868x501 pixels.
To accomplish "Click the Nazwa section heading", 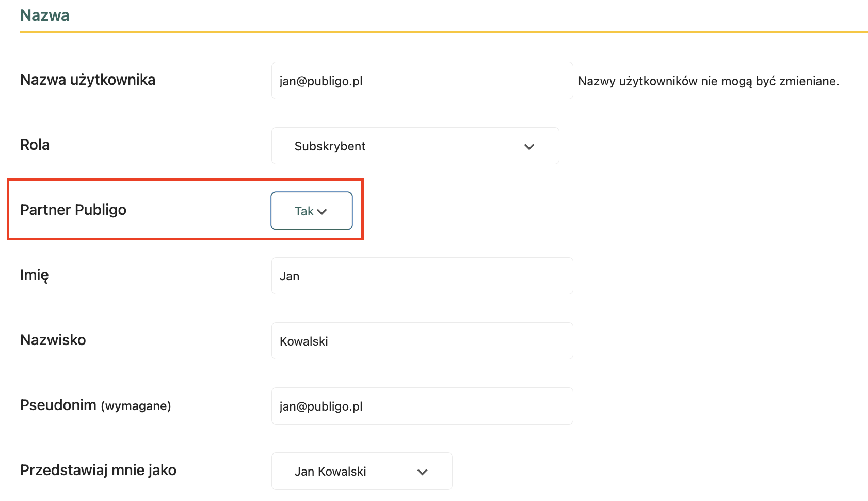I will tap(45, 15).
